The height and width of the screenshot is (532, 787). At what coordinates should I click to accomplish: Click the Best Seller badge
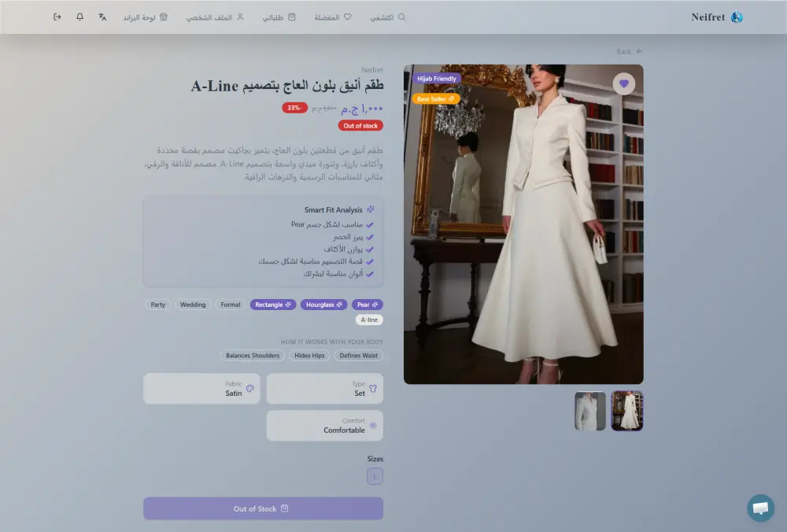(436, 99)
